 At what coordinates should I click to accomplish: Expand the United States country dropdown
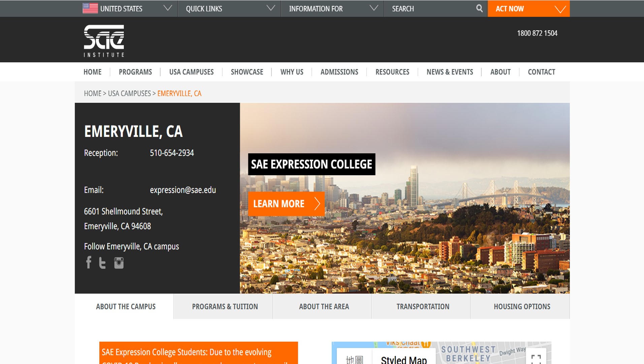167,8
